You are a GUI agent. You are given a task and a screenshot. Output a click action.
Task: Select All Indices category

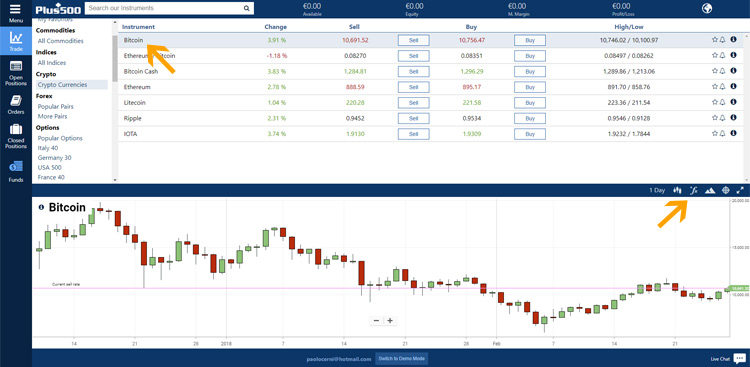(x=52, y=63)
